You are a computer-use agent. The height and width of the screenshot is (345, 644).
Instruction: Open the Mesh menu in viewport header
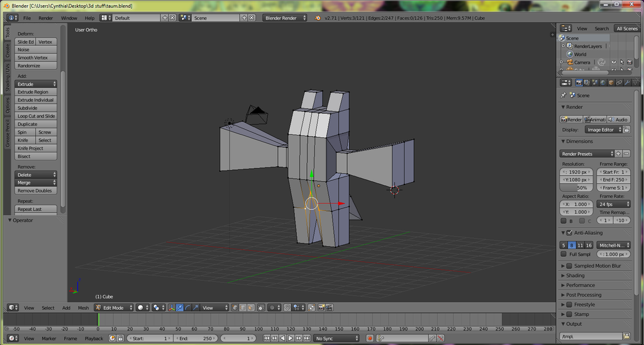click(83, 308)
